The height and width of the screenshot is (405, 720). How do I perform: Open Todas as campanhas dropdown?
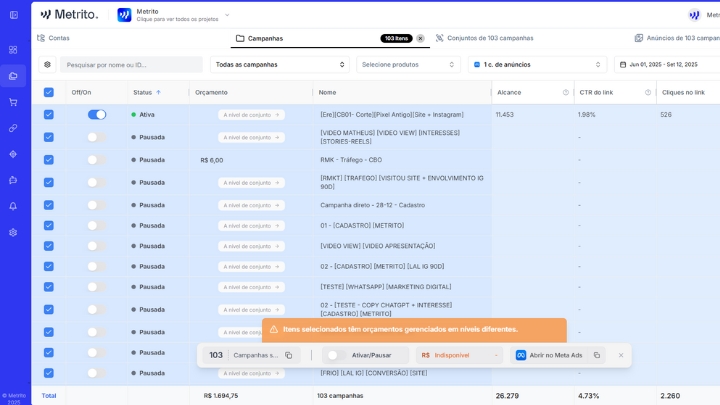click(280, 65)
